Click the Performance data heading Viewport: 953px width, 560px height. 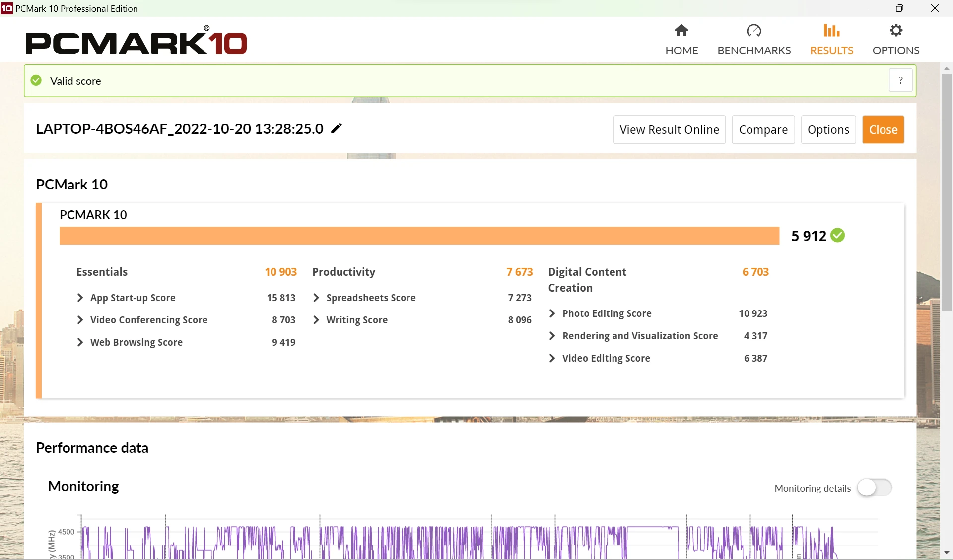point(92,448)
